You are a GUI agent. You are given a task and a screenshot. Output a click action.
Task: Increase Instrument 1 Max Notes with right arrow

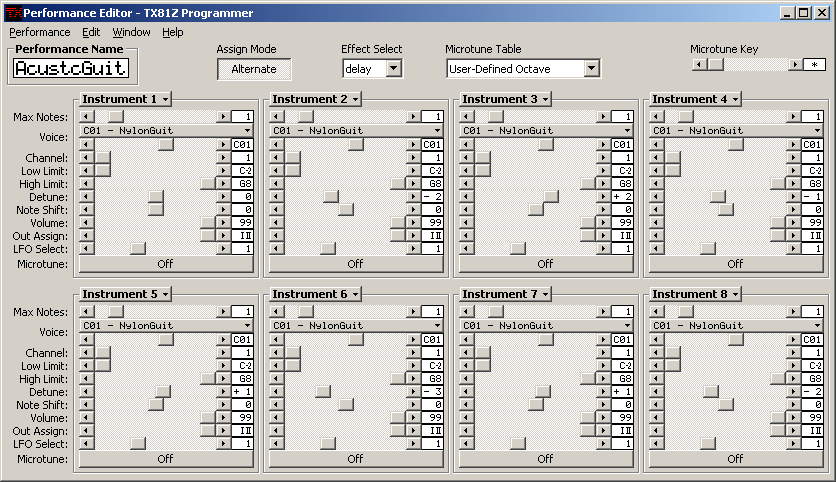[223, 116]
